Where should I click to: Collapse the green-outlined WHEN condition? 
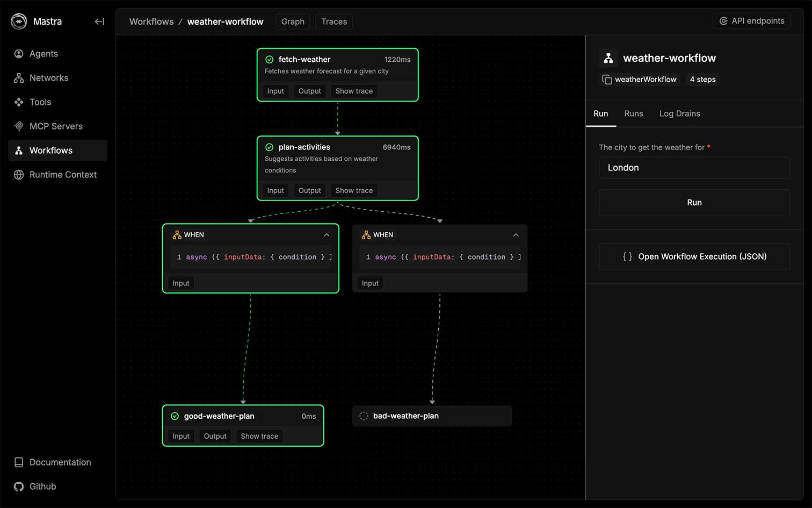pyautogui.click(x=327, y=235)
